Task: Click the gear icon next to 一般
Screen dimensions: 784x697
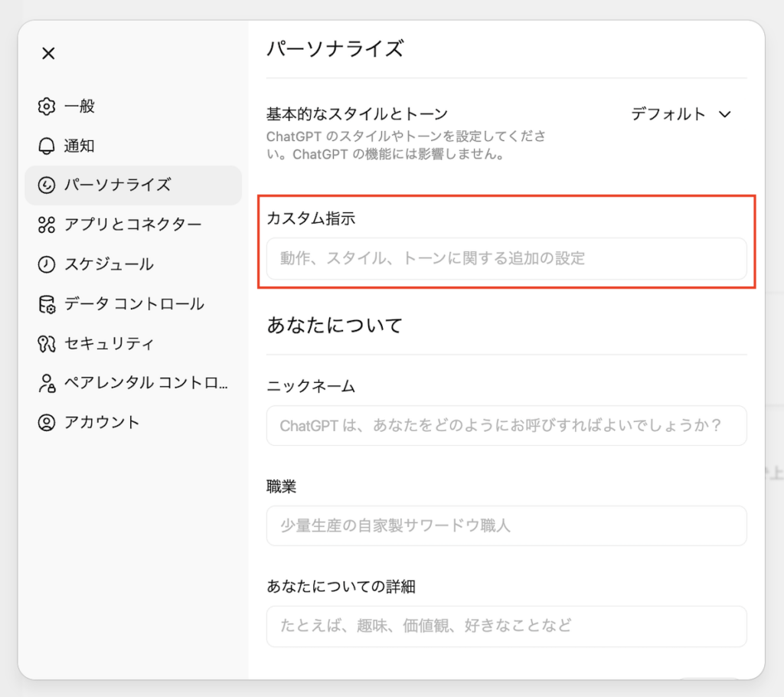Action: click(x=47, y=106)
